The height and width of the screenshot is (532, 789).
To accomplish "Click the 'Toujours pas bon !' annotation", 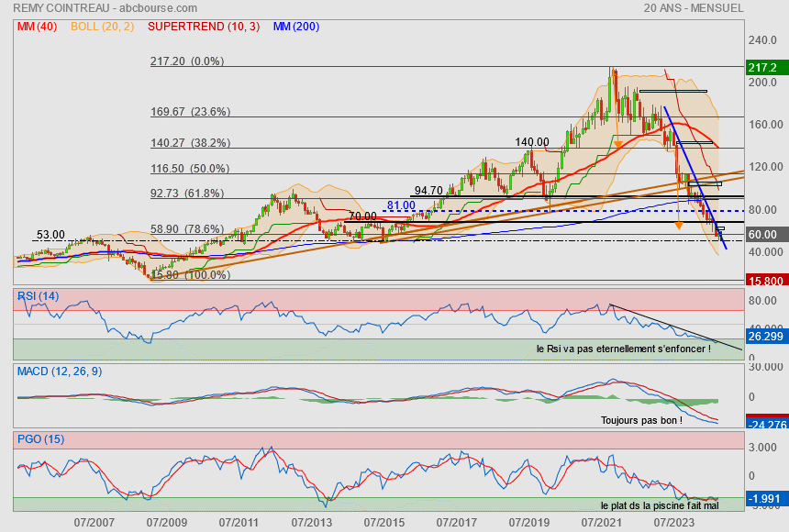I will point(641,420).
